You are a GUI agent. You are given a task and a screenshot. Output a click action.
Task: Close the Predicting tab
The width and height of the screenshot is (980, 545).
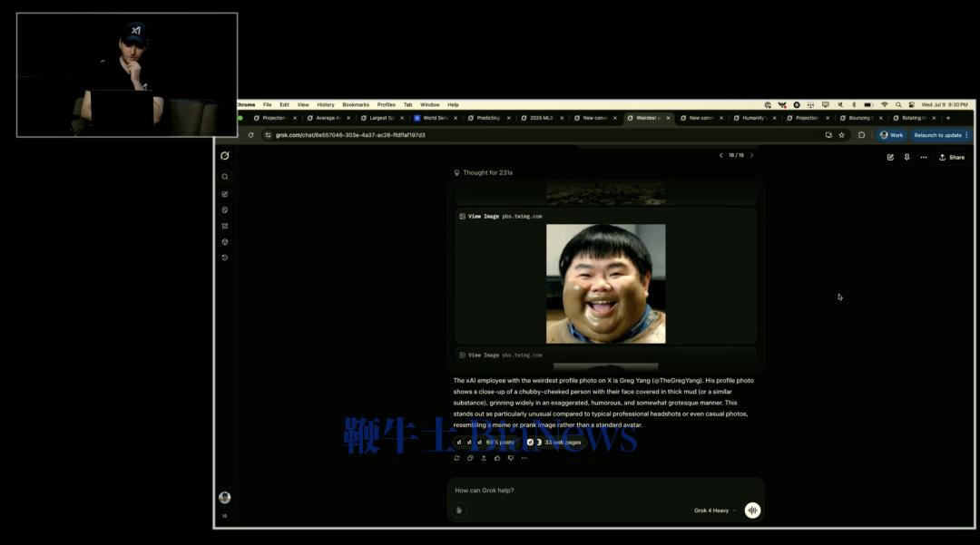509,118
